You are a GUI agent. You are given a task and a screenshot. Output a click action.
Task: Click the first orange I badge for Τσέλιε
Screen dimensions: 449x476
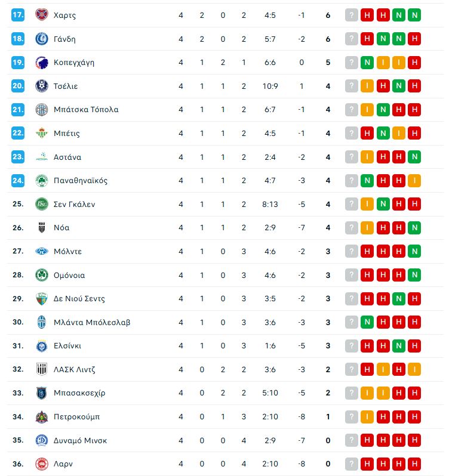pos(367,86)
